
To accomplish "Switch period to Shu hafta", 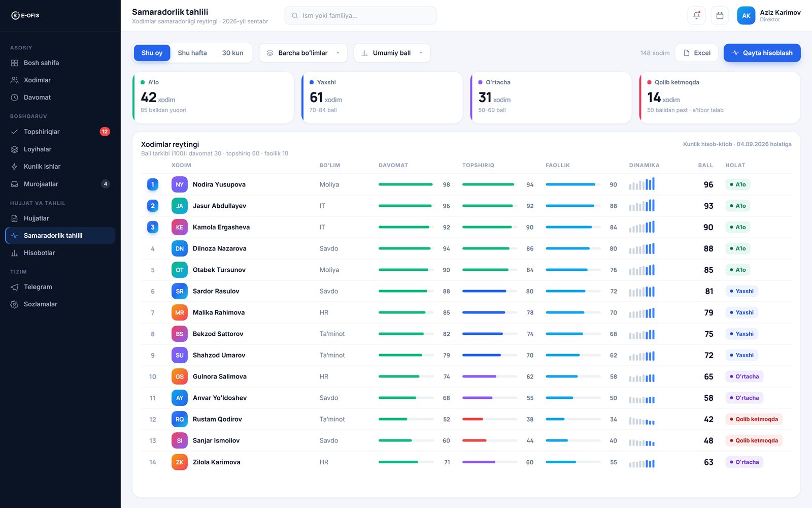I will (x=192, y=53).
